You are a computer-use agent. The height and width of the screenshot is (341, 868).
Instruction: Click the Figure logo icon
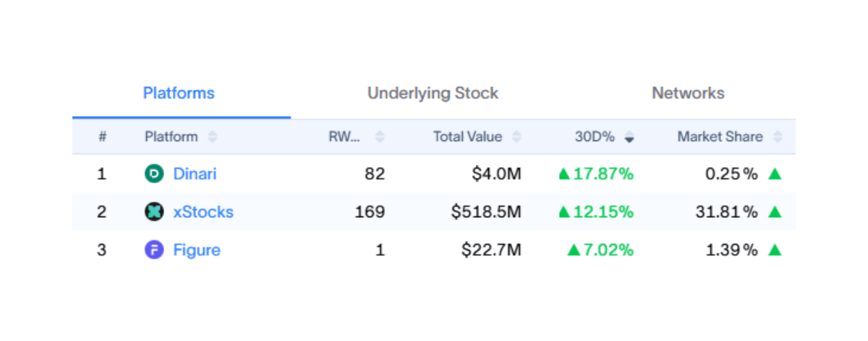[x=154, y=251]
